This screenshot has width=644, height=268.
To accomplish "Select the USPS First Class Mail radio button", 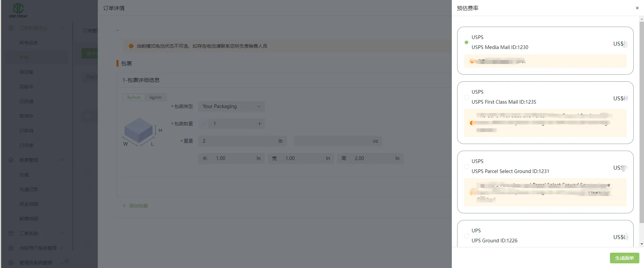I will 466,97.
